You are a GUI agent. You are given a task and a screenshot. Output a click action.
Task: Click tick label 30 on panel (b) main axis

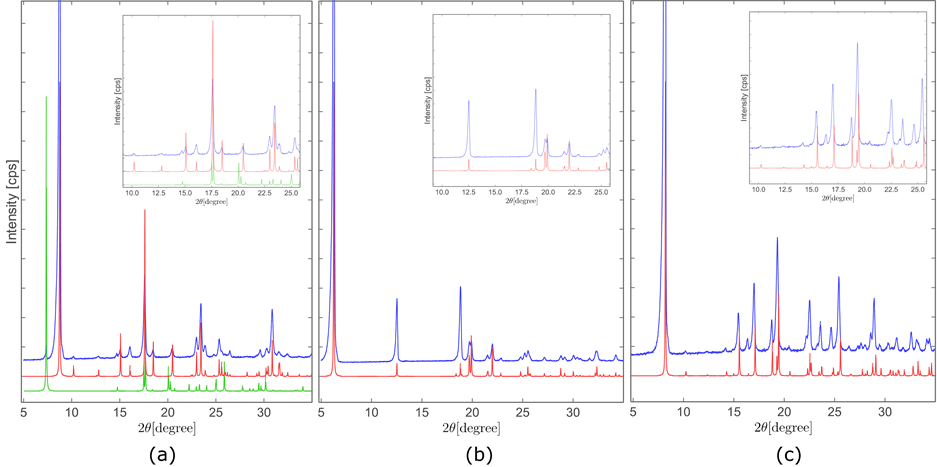click(573, 413)
